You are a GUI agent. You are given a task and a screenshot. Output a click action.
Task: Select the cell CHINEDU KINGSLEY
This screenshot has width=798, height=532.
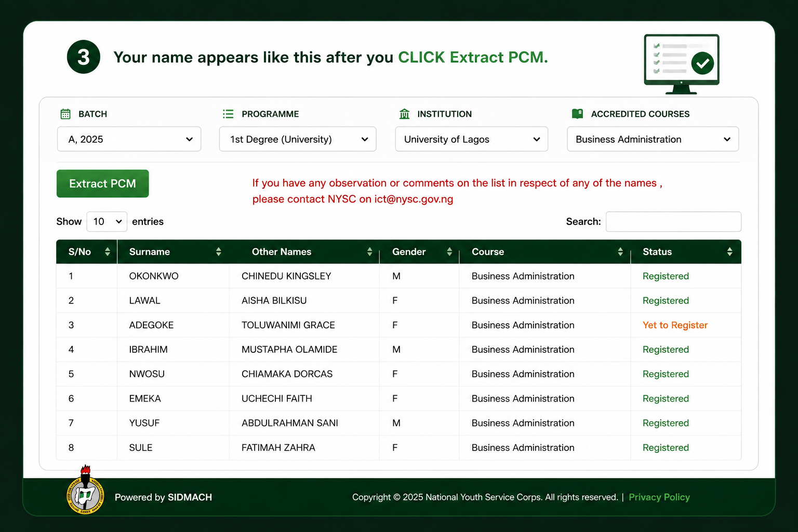[286, 276]
